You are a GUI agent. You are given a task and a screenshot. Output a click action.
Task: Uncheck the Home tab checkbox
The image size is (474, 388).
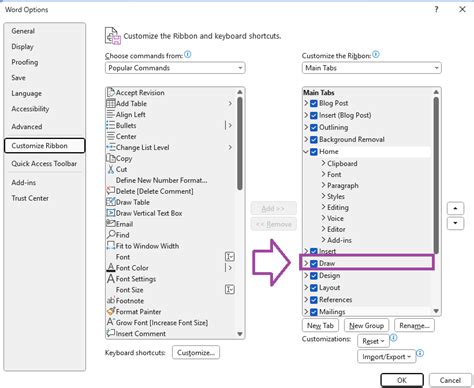point(314,152)
